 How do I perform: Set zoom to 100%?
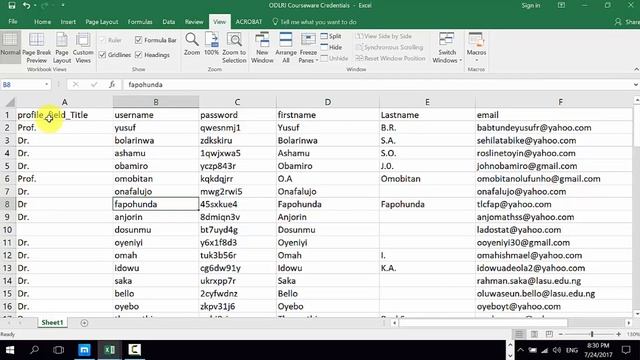(211, 44)
